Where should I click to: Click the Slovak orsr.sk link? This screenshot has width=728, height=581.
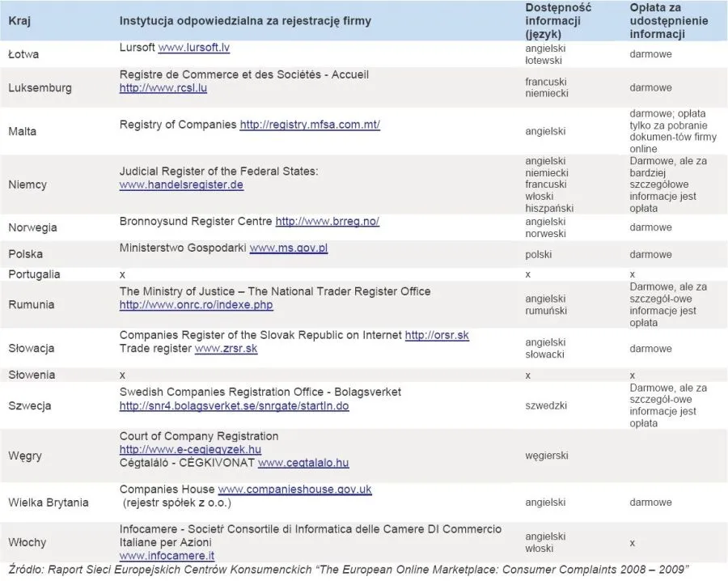pyautogui.click(x=437, y=336)
